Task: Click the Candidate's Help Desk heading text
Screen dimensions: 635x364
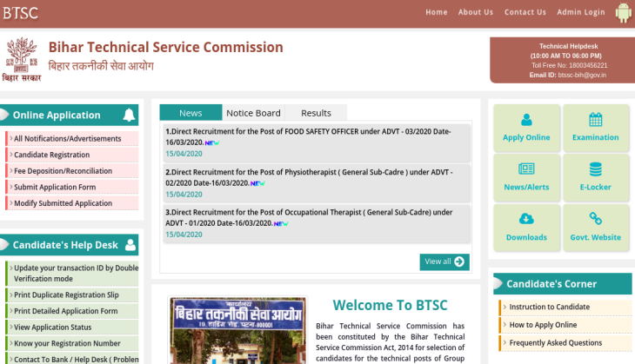Action: 65,245
